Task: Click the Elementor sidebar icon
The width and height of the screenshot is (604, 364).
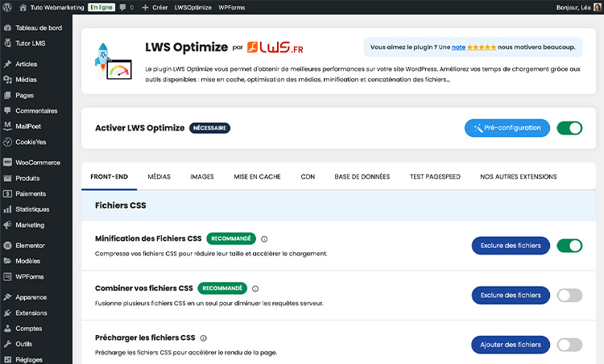Action: [x=8, y=246]
